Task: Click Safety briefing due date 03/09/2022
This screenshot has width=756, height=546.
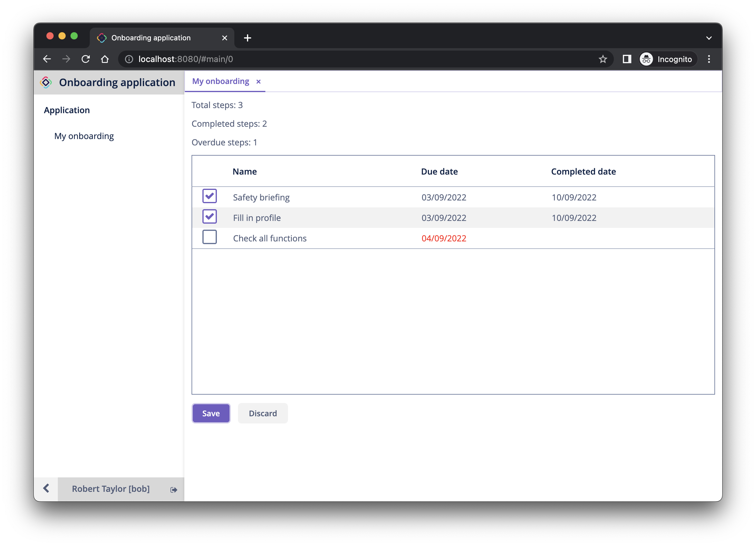Action: point(444,197)
